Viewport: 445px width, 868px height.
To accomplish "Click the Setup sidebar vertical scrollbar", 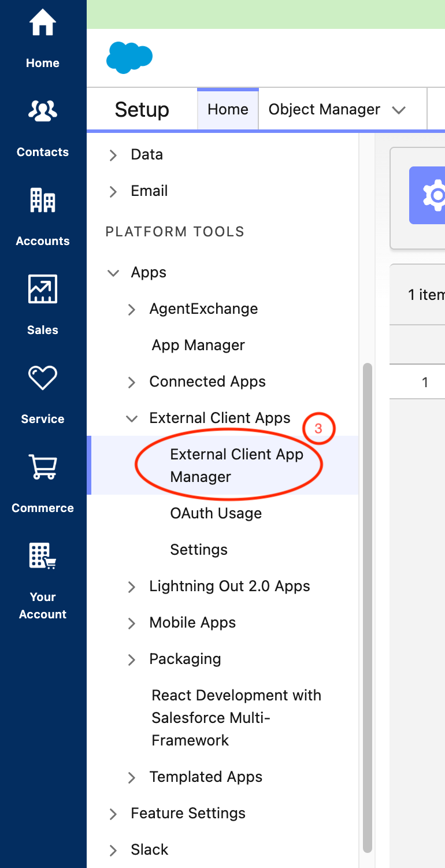I will tap(368, 608).
